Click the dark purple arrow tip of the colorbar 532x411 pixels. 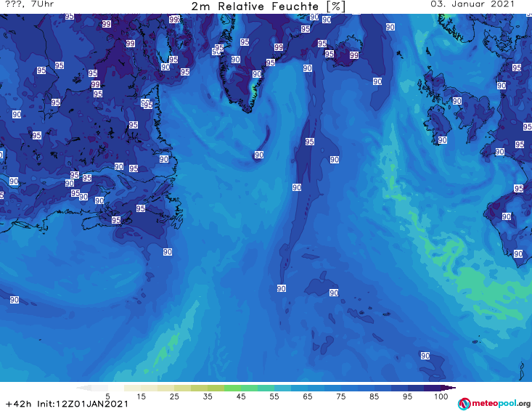pyautogui.click(x=449, y=388)
